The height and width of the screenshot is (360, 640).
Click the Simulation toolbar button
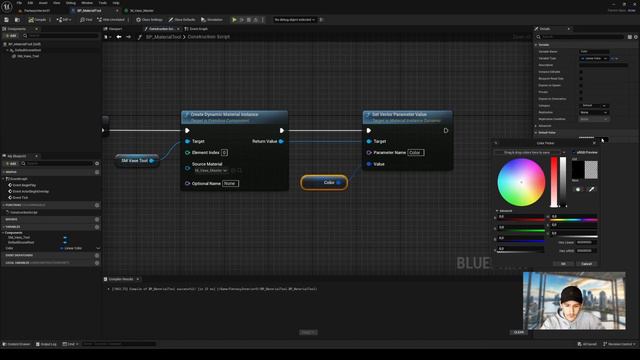pyautogui.click(x=212, y=20)
